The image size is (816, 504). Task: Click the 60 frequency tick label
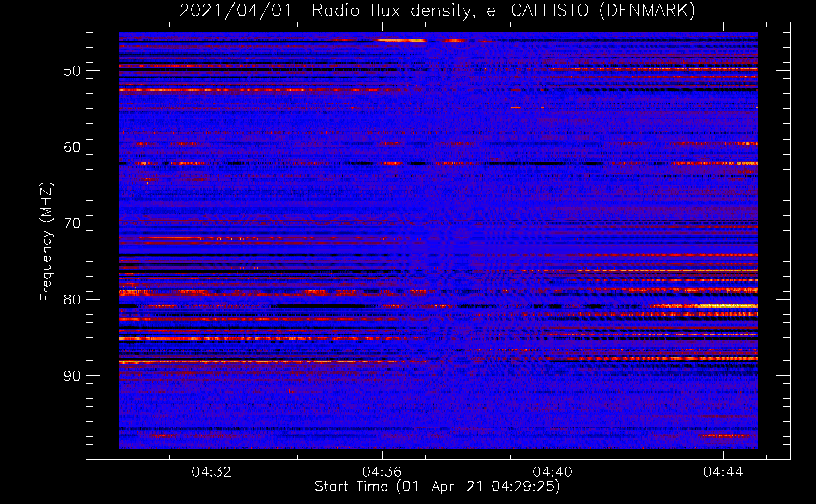72,147
